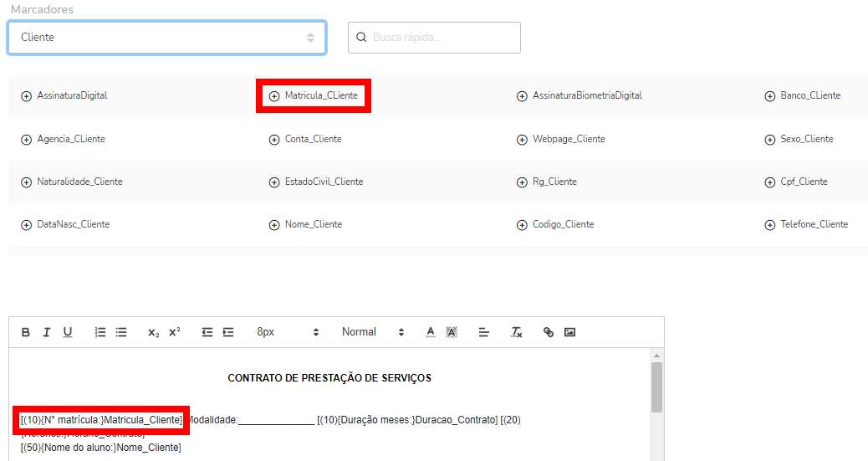Image resolution: width=868 pixels, height=461 pixels.
Task: Click the Busca rápida search field
Action: 442,38
